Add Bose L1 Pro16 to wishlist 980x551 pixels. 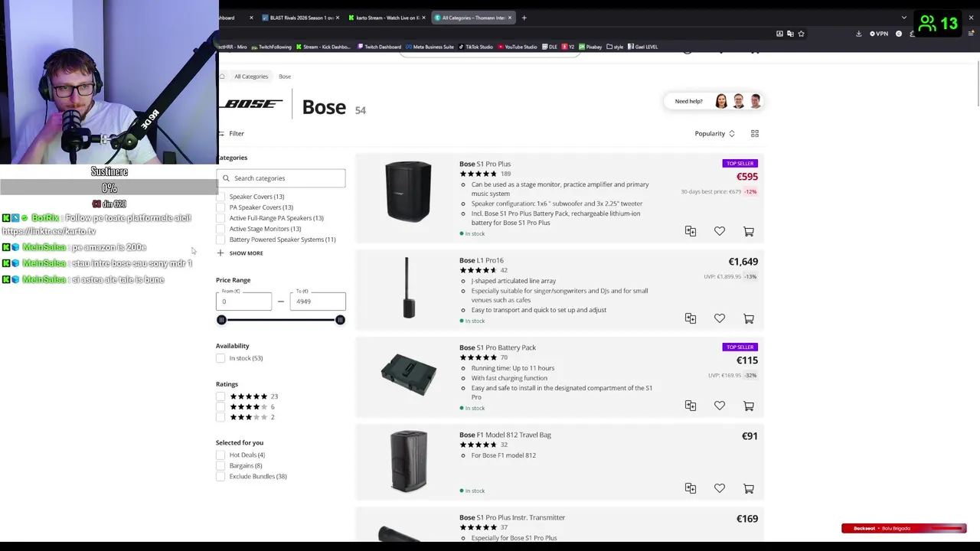tap(720, 318)
